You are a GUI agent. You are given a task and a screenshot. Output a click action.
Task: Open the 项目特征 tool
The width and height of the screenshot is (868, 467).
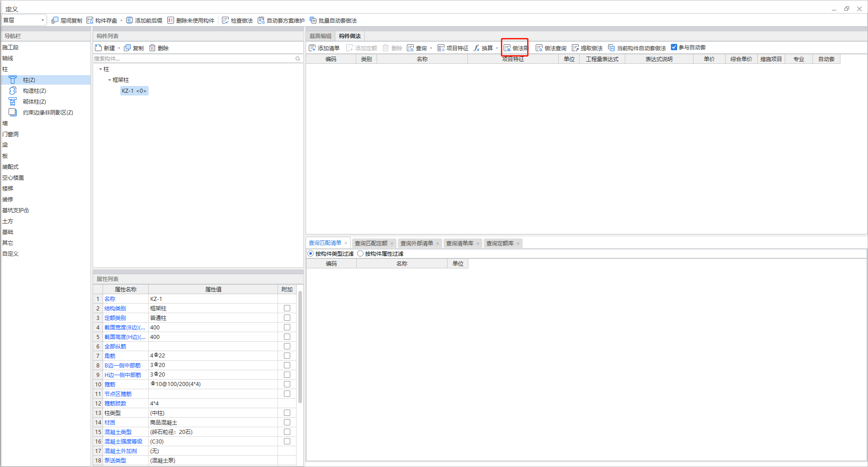point(453,48)
